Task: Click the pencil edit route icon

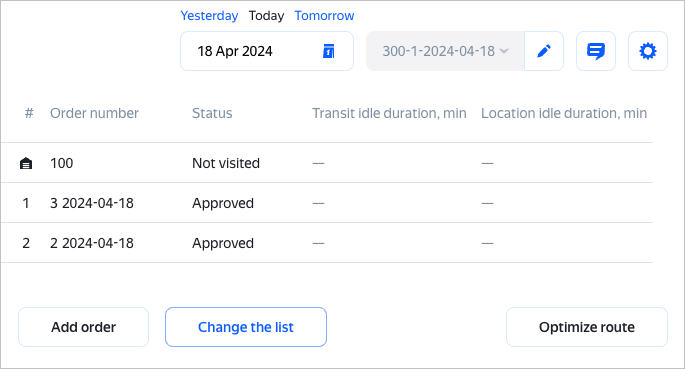Action: (x=544, y=51)
